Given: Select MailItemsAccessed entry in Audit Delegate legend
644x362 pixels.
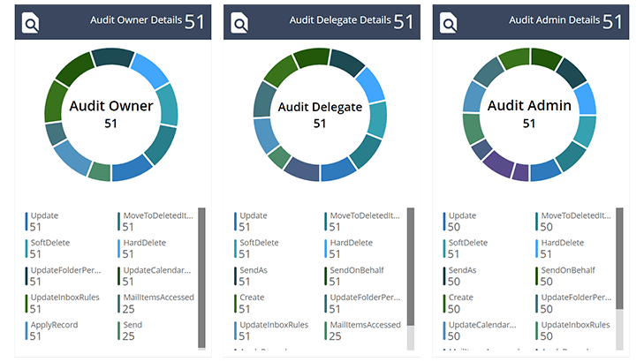Looking at the screenshot, I should coord(366,330).
